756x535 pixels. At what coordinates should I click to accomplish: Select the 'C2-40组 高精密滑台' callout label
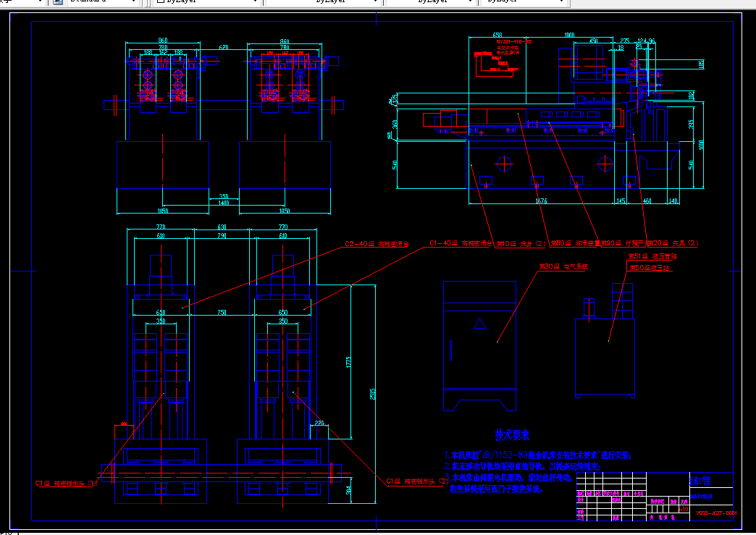377,244
